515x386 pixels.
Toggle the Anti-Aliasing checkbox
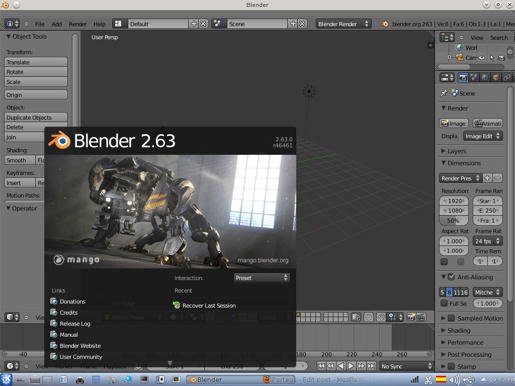[x=451, y=277]
